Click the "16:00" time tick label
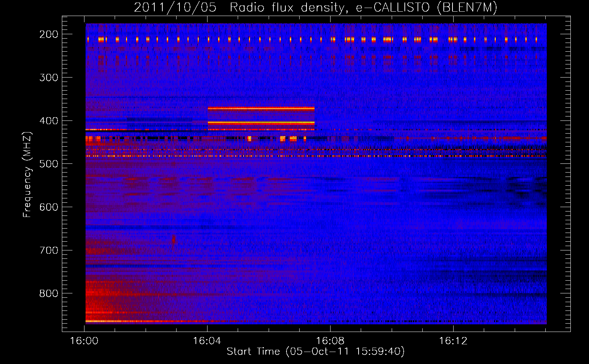Viewport: 589px width, 364px height. [x=84, y=341]
